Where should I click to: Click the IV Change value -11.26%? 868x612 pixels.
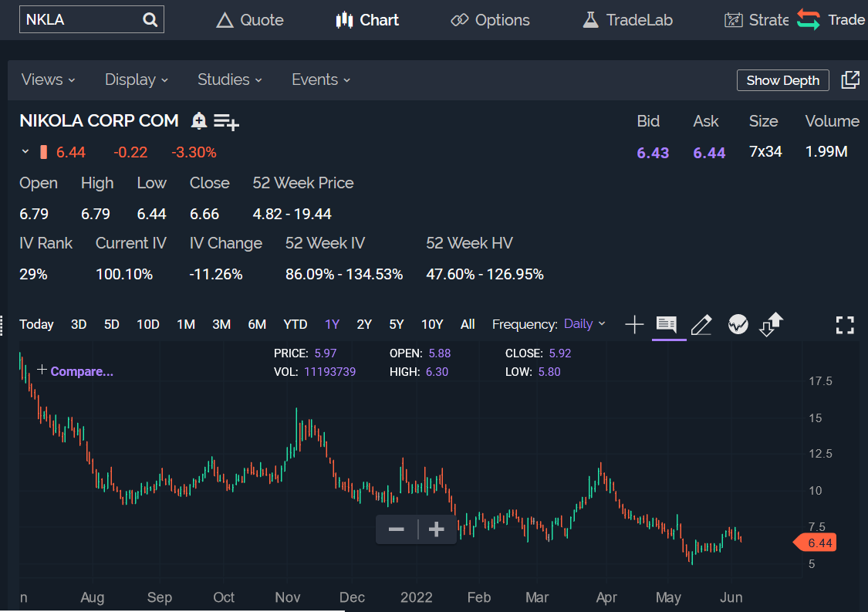point(216,275)
